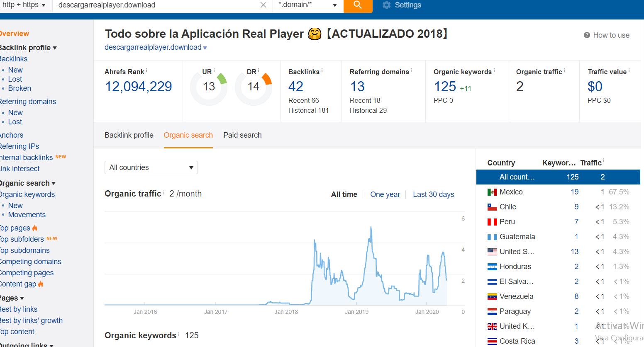
Task: Click fire icon next to Content gap
Action: (x=41, y=284)
